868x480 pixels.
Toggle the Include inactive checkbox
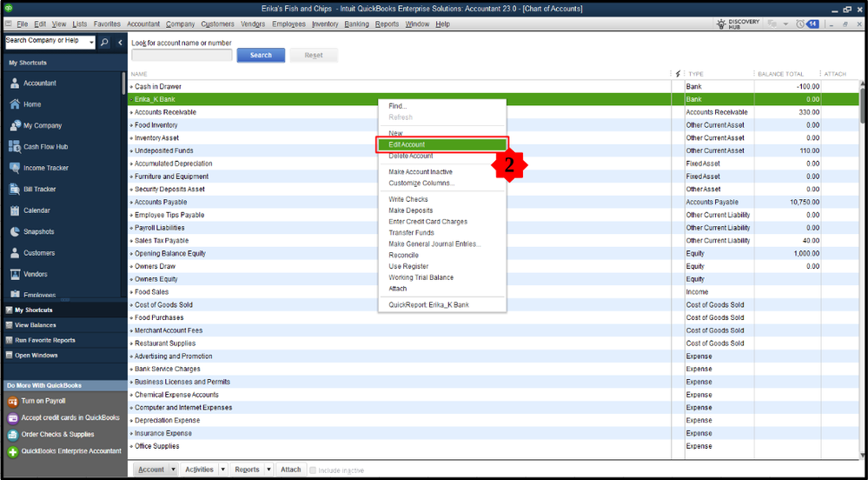tap(313, 470)
